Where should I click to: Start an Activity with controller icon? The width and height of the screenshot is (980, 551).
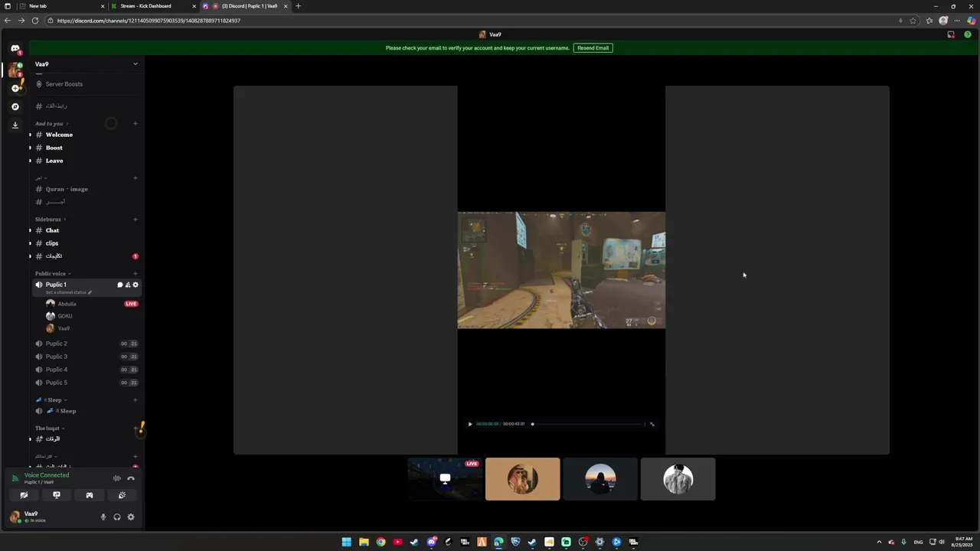(x=90, y=495)
